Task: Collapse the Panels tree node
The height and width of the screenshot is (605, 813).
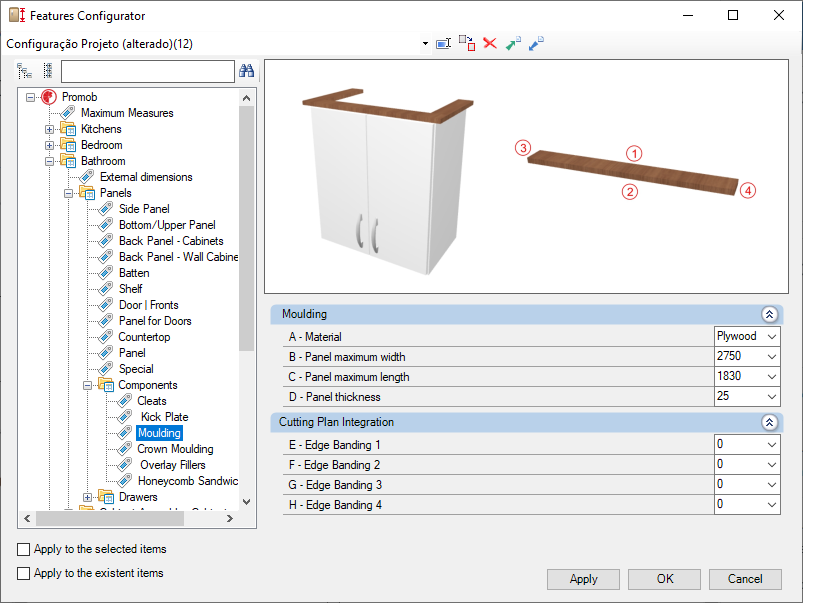Action: (68, 194)
